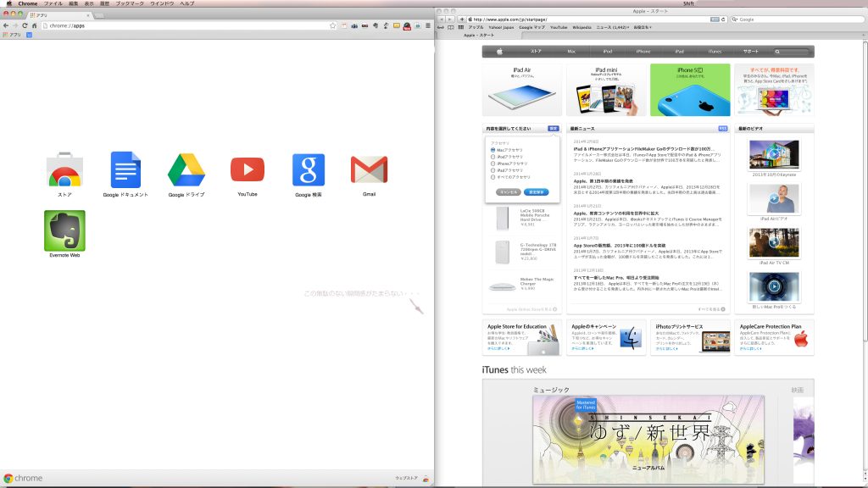Screen dimensions: 868x488
Task: Open the Apple Store for Education tile
Action: point(522,337)
